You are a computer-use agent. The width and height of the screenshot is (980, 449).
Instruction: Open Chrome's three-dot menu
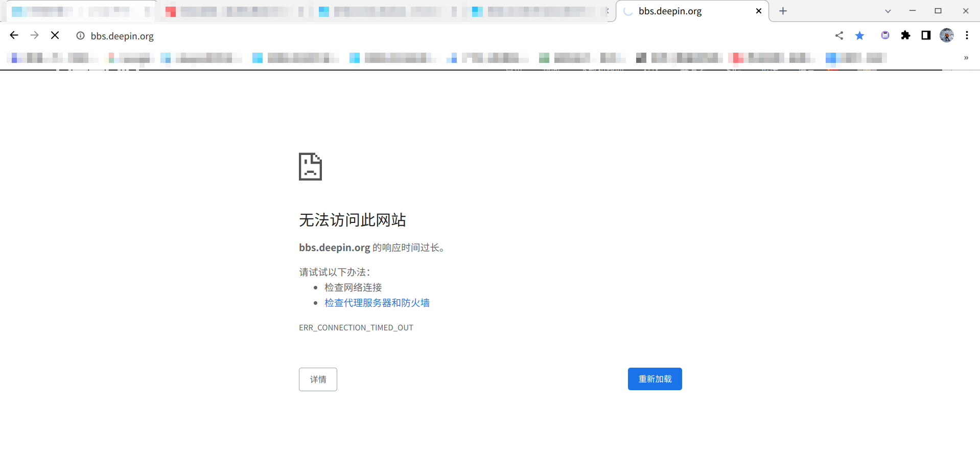pos(967,35)
